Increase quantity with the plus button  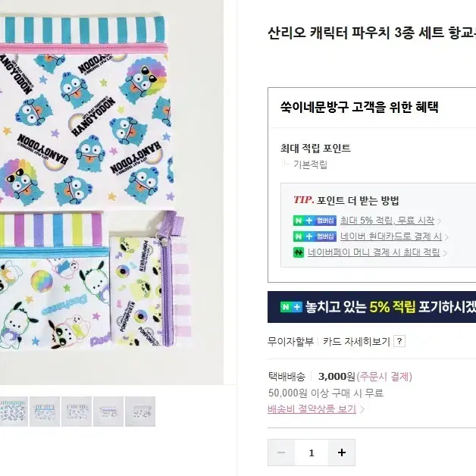342,453
